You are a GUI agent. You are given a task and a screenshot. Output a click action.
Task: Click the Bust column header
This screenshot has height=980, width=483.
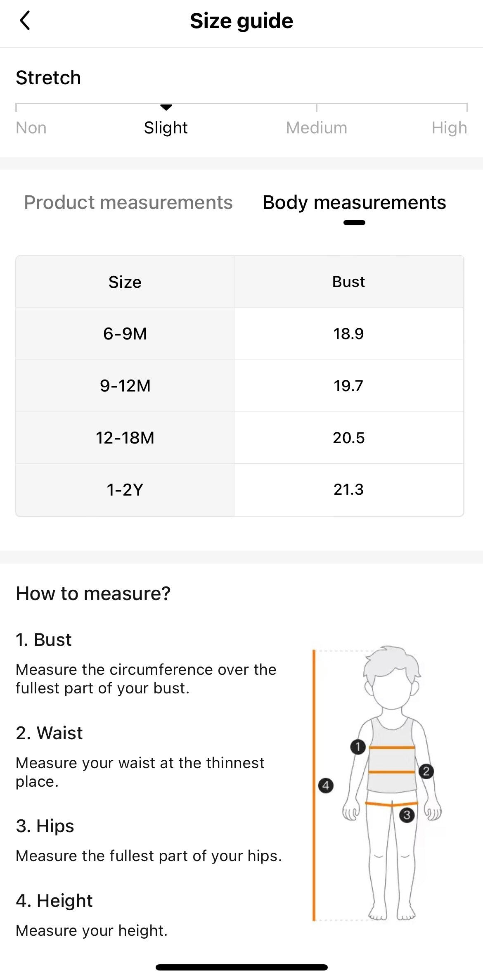pyautogui.click(x=348, y=282)
